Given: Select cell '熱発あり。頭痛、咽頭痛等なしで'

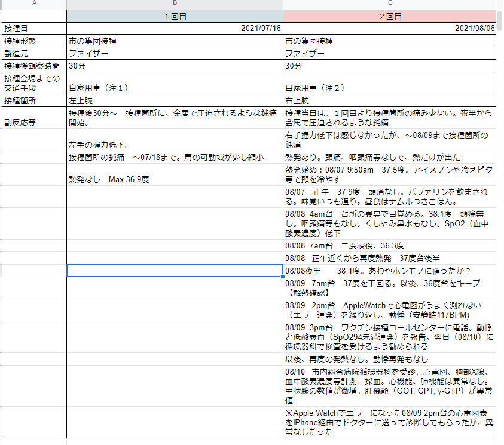Looking at the screenshot, I should click(390, 157).
